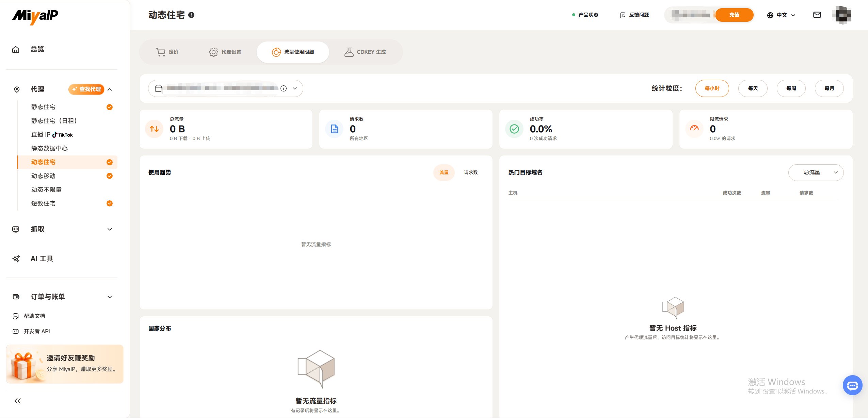
Task: Click the 总流量 up-down arrows icon
Action: (155, 129)
